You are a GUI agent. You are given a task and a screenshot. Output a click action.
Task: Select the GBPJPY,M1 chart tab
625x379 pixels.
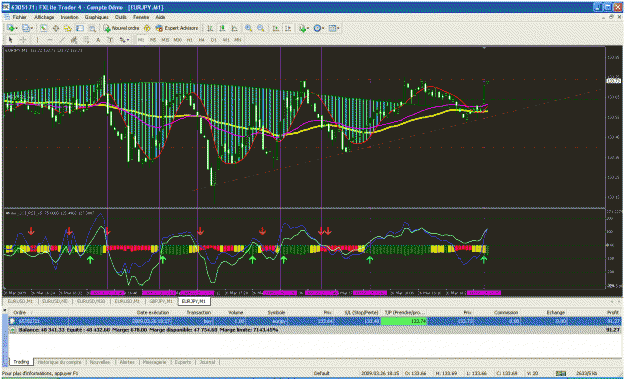pyautogui.click(x=161, y=302)
